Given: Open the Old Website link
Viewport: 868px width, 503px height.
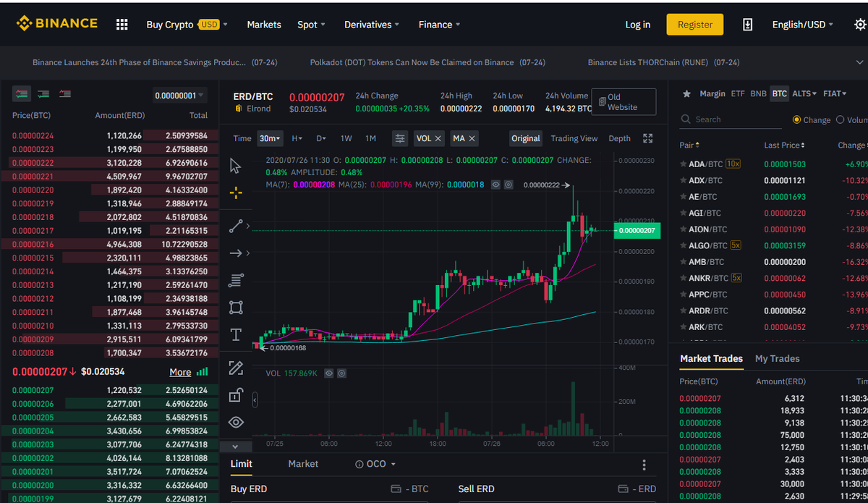Looking at the screenshot, I should pyautogui.click(x=624, y=102).
